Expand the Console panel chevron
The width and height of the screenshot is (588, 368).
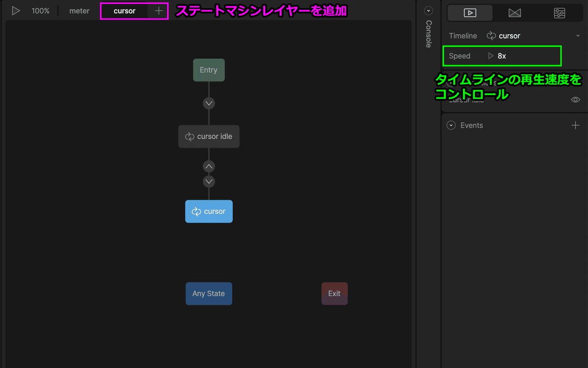coord(428,10)
